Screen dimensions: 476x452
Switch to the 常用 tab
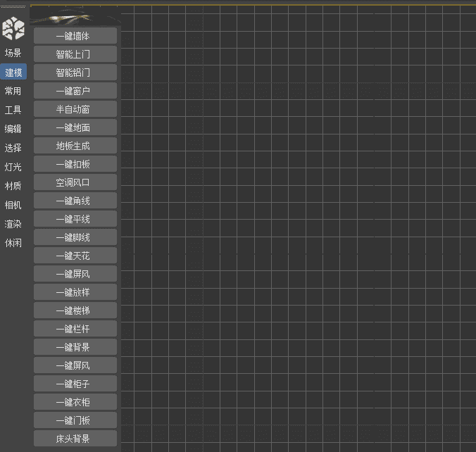click(x=13, y=91)
